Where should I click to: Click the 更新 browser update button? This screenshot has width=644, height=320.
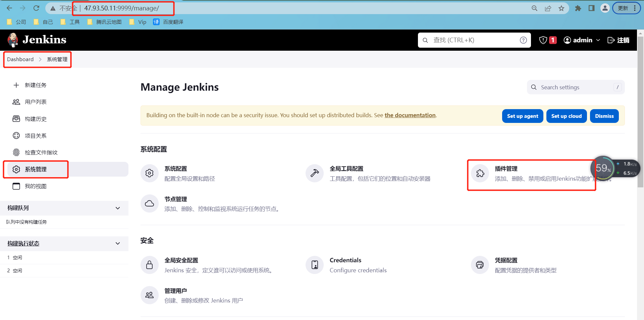627,8
